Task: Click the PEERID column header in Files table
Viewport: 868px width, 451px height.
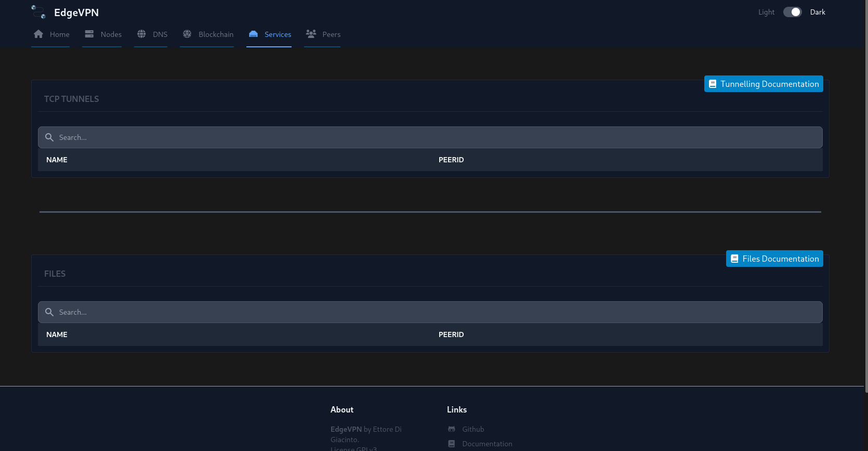Action: click(451, 334)
